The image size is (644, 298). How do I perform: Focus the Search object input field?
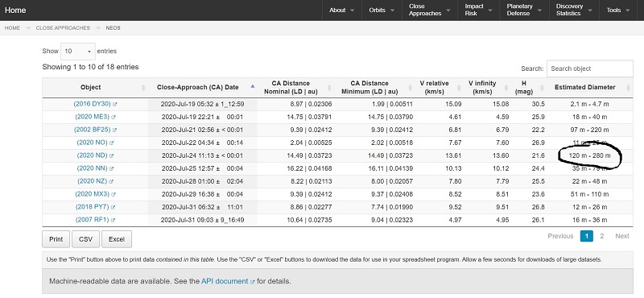590,68
